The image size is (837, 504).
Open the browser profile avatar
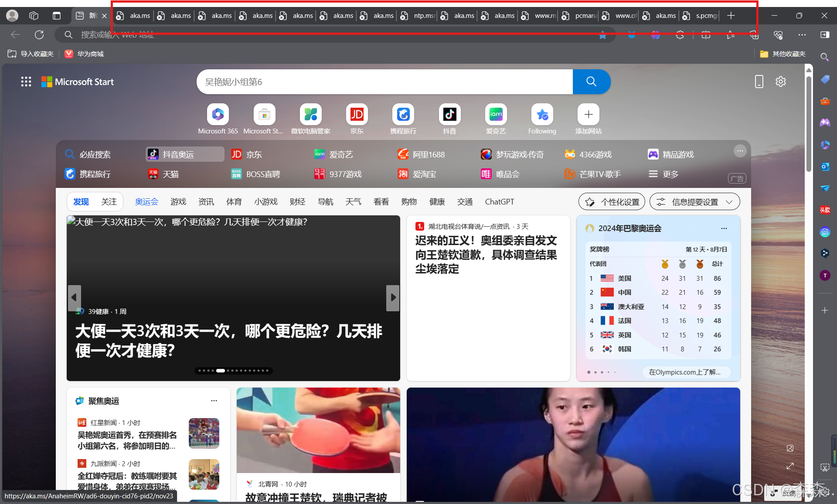point(12,16)
